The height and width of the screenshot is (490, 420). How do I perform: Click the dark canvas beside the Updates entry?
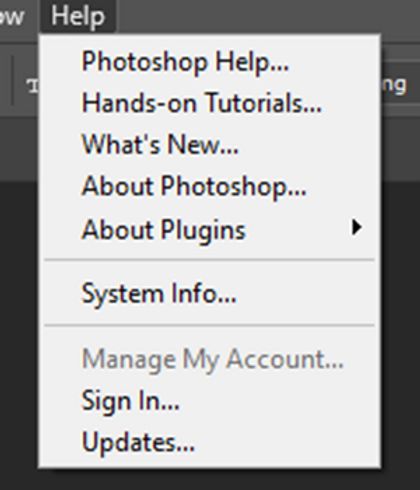401,442
